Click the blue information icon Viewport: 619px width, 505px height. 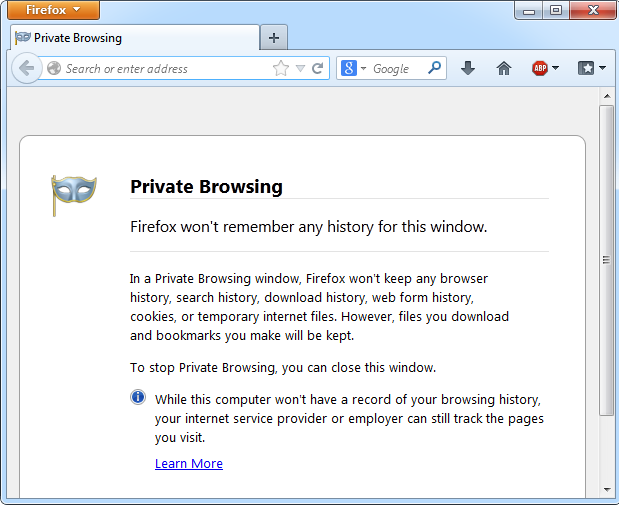(x=138, y=397)
